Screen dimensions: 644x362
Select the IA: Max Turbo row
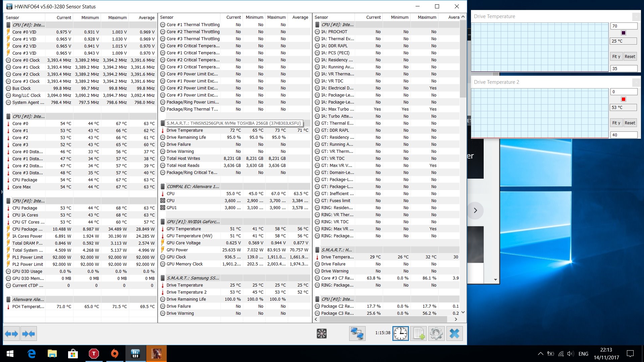tap(387, 109)
